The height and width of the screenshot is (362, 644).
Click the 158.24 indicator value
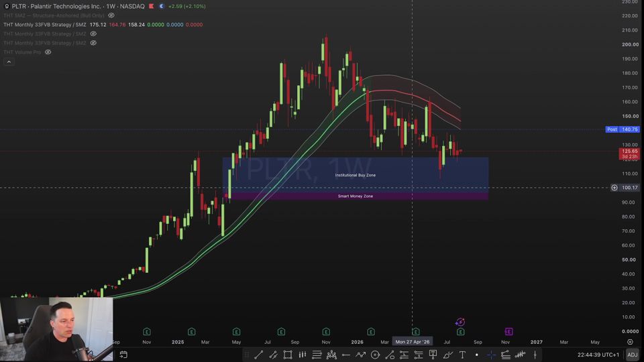coord(136,25)
